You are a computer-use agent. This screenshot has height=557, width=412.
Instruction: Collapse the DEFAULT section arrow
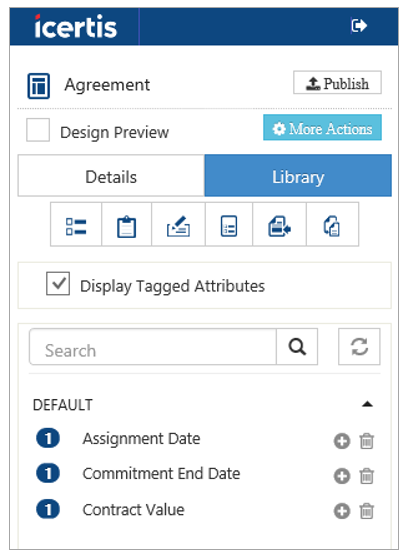[367, 404]
